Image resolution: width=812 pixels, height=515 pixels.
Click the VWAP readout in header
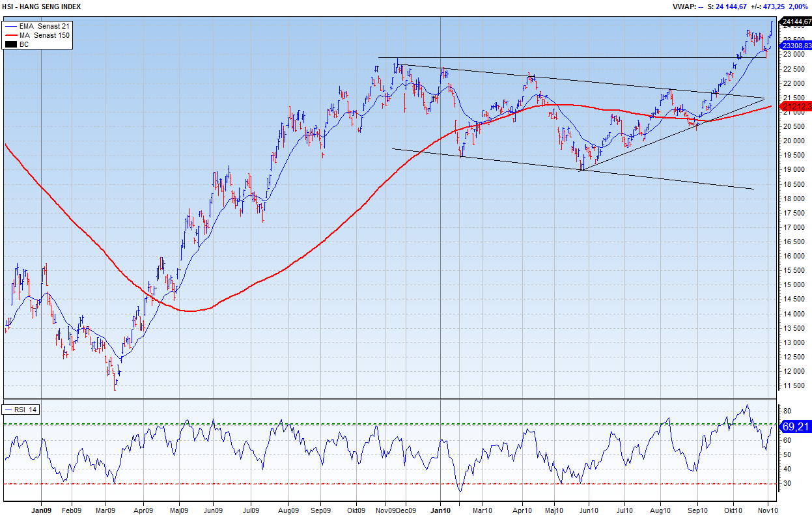click(x=688, y=7)
